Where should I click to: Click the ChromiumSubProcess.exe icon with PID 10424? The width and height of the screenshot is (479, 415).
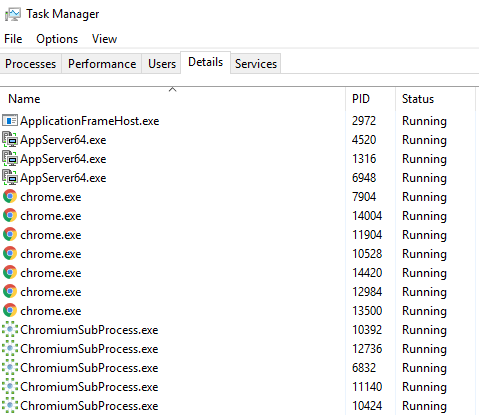pyautogui.click(x=10, y=406)
